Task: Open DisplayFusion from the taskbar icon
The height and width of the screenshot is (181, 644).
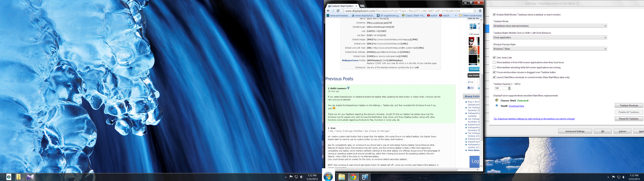Action: tap(365, 177)
